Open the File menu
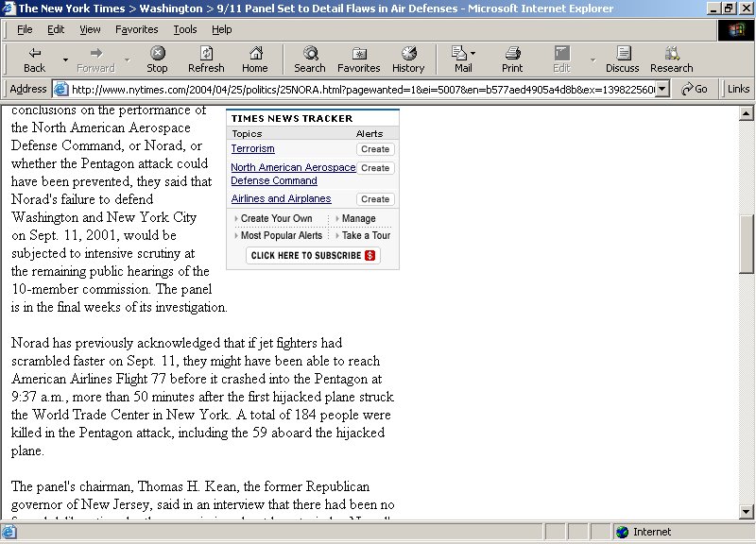This screenshot has width=756, height=544. tap(25, 30)
